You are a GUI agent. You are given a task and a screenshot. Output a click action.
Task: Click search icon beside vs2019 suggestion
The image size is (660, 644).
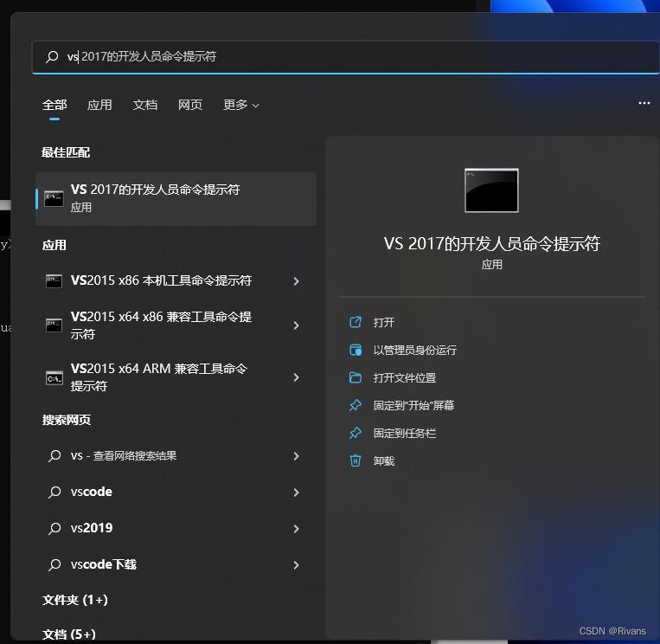pyautogui.click(x=54, y=529)
